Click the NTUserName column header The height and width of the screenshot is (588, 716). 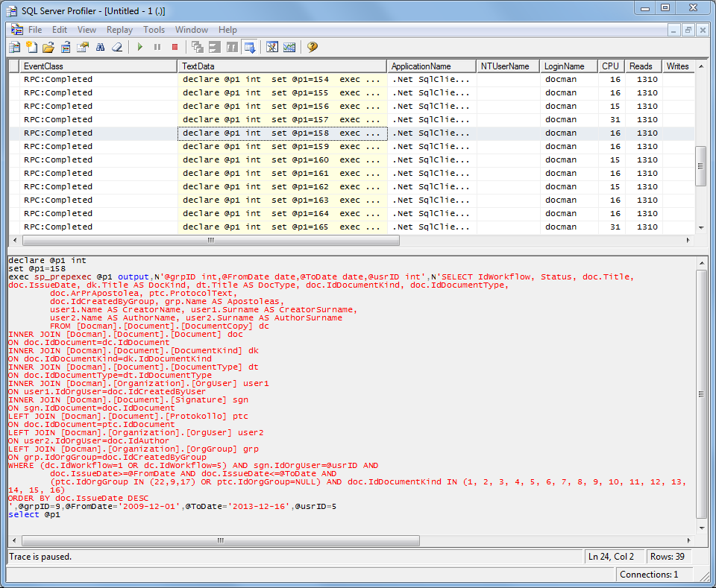508,66
